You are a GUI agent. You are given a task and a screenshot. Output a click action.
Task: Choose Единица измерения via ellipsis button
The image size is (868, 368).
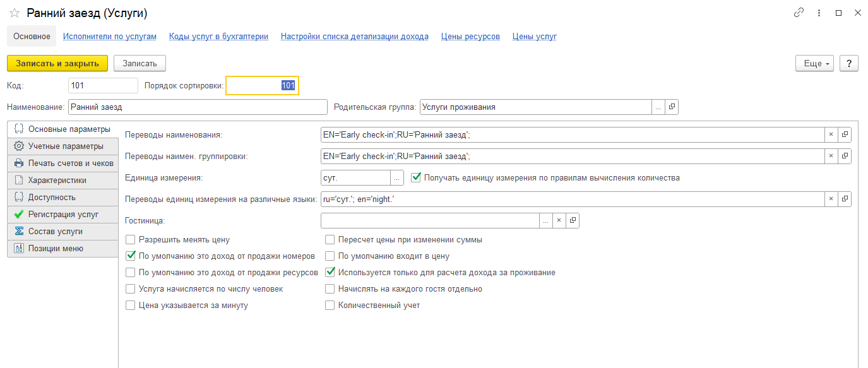pyautogui.click(x=398, y=178)
